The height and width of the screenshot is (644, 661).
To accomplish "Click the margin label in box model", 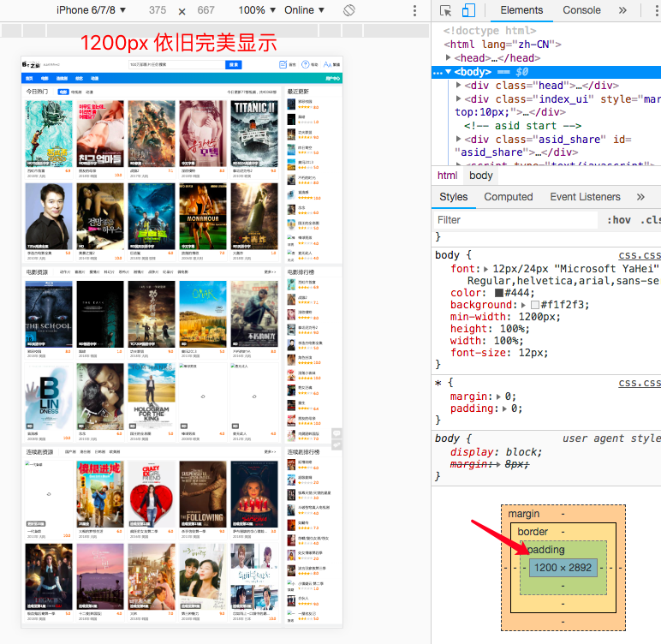I will click(x=523, y=514).
